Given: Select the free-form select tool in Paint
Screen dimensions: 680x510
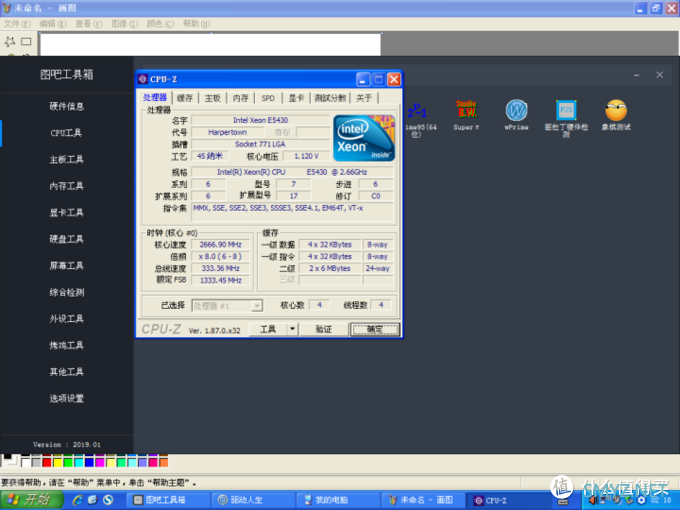Looking at the screenshot, I should pyautogui.click(x=10, y=41).
